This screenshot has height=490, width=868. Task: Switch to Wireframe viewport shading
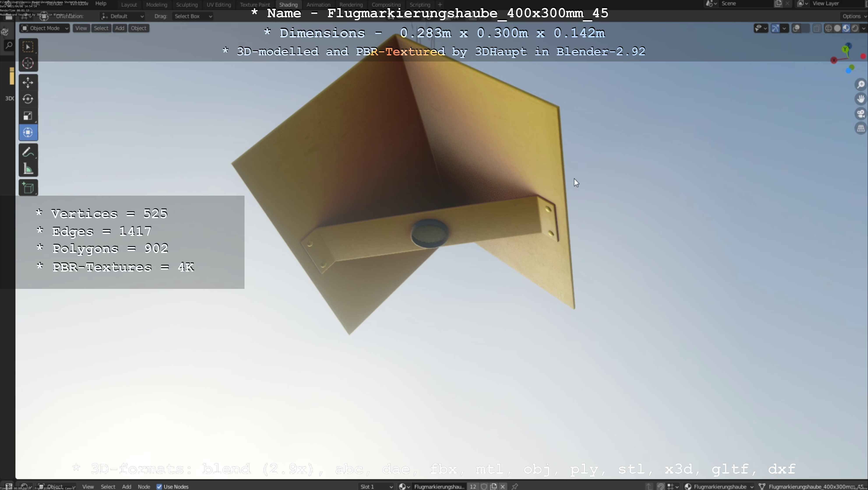[x=829, y=28]
